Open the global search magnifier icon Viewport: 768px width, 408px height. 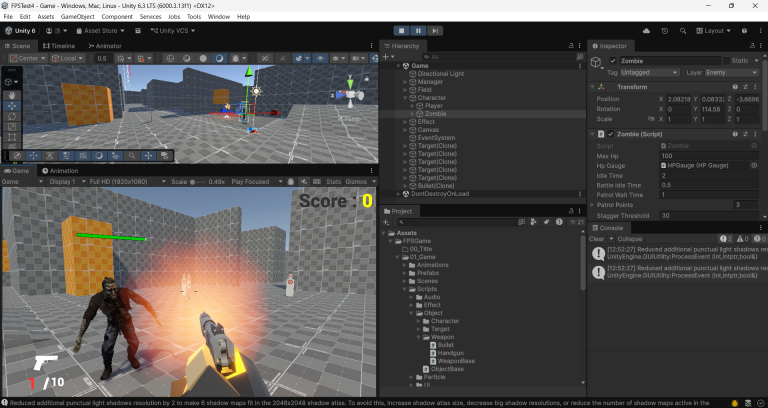tap(683, 30)
